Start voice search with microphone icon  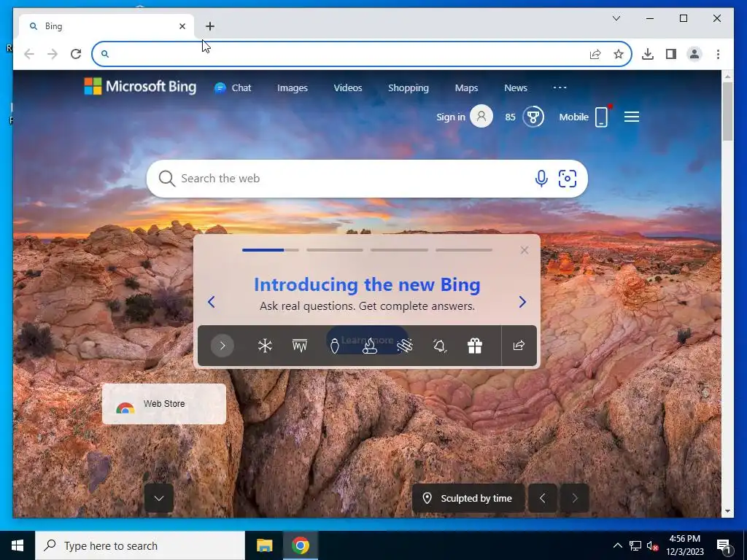coord(541,179)
